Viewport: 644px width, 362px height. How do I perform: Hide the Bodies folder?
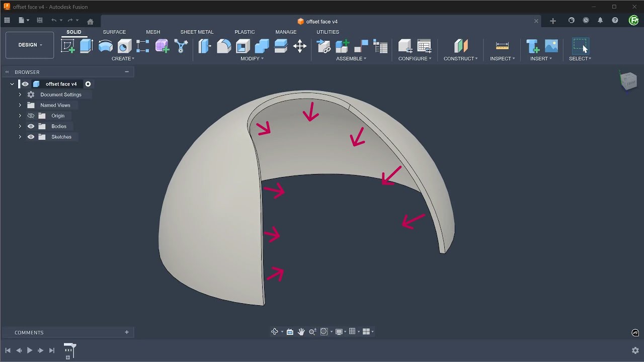31,126
